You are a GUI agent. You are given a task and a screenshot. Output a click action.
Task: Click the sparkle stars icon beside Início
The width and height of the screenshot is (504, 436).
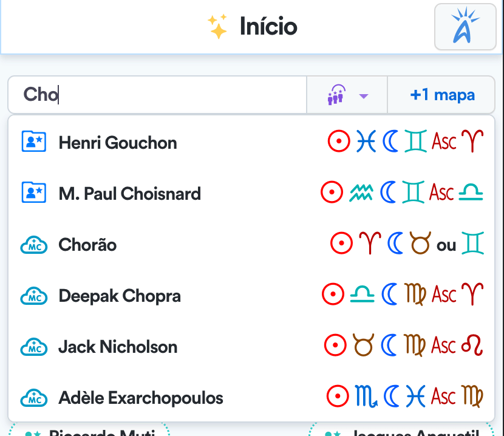click(217, 27)
